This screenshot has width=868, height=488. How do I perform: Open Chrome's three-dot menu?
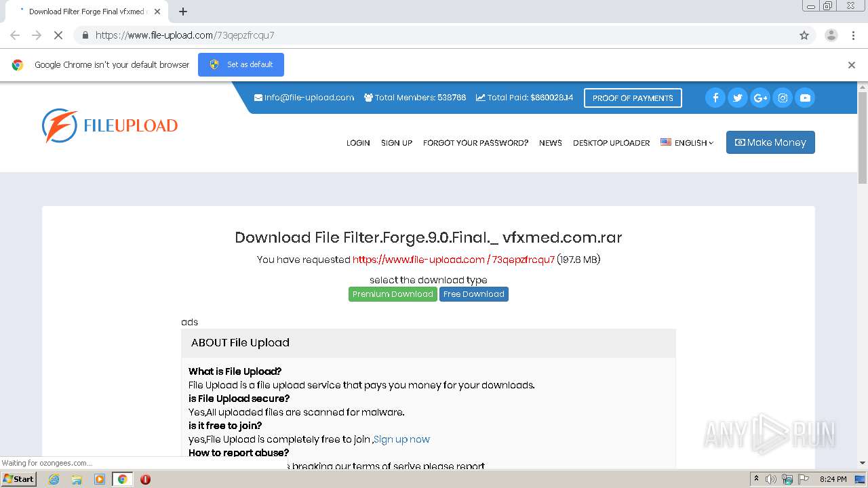coord(853,35)
